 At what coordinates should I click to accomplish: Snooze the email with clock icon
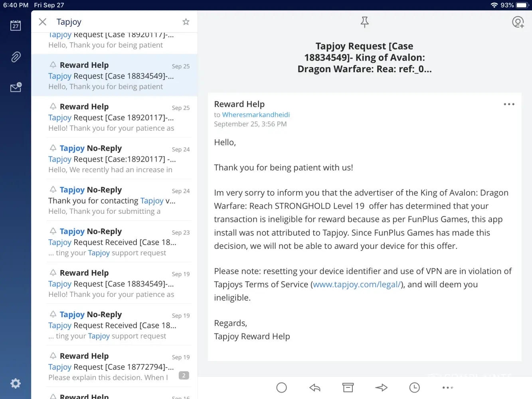tap(414, 387)
